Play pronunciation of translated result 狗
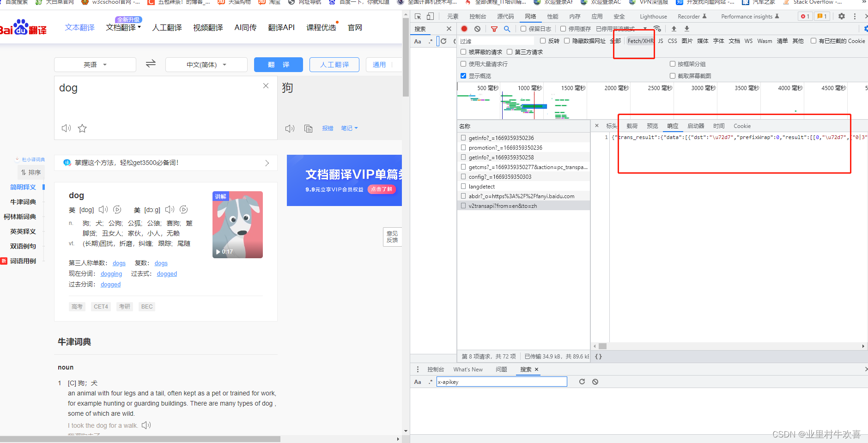The width and height of the screenshot is (868, 443). [x=290, y=128]
